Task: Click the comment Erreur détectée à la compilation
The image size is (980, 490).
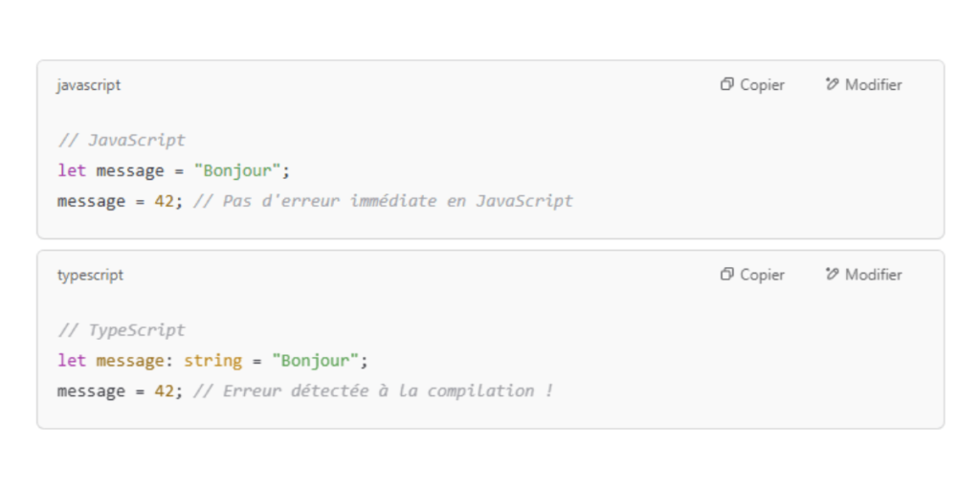Action: tap(373, 391)
